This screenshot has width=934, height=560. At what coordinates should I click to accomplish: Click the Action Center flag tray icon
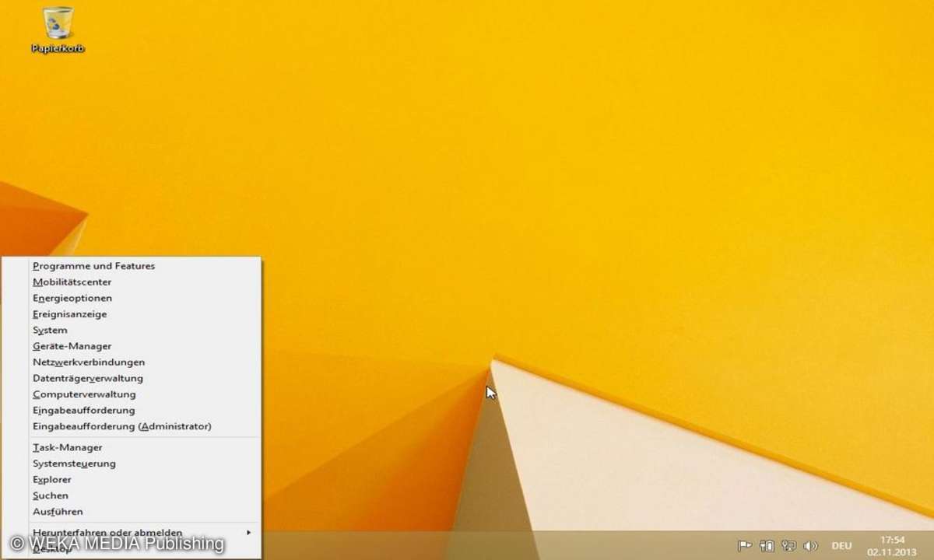(744, 546)
